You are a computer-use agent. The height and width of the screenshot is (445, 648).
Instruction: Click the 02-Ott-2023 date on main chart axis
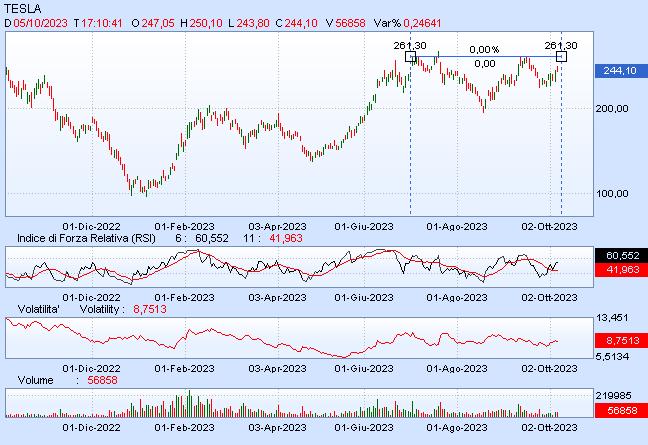(551, 226)
